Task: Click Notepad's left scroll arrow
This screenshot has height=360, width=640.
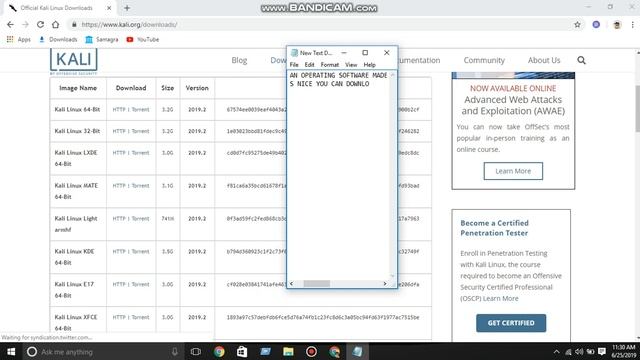Action: click(x=291, y=283)
